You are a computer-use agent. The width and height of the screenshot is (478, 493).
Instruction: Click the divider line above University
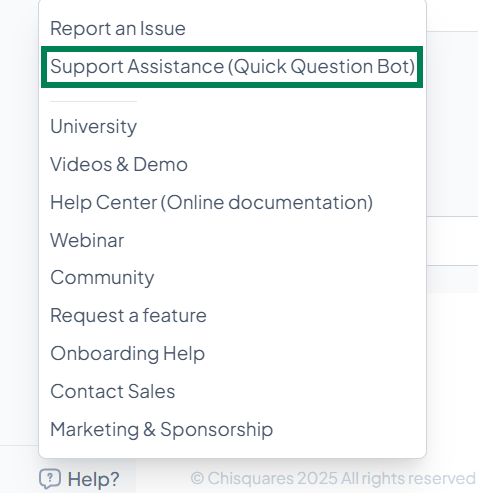[x=93, y=101]
